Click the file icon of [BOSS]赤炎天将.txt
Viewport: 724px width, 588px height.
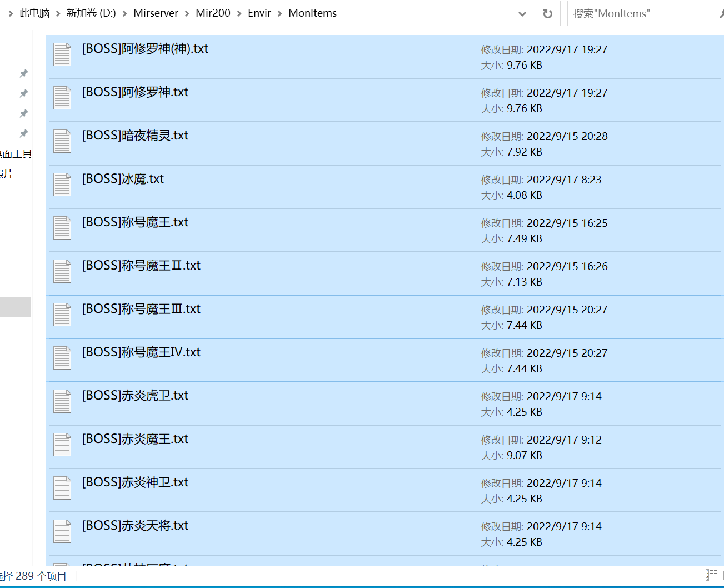(62, 531)
